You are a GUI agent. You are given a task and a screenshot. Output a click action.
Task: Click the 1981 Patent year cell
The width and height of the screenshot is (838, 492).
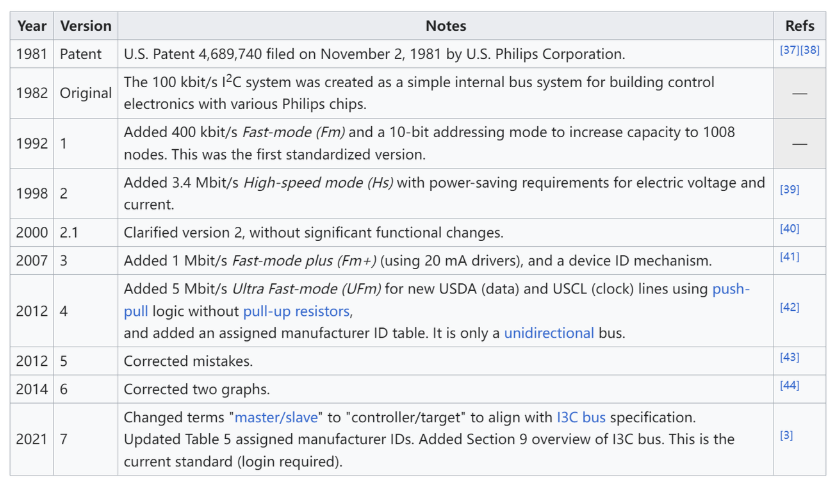(x=32, y=54)
